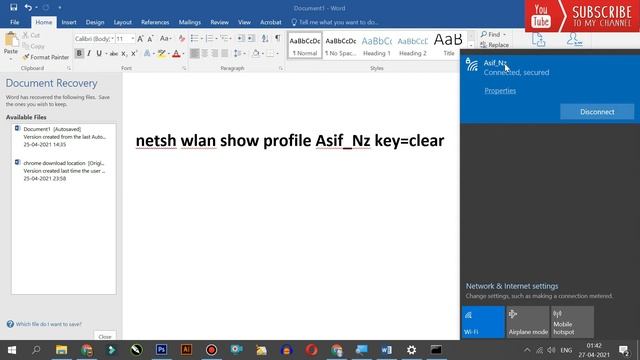Open the File menu tab
The image size is (640, 360).
point(15,22)
